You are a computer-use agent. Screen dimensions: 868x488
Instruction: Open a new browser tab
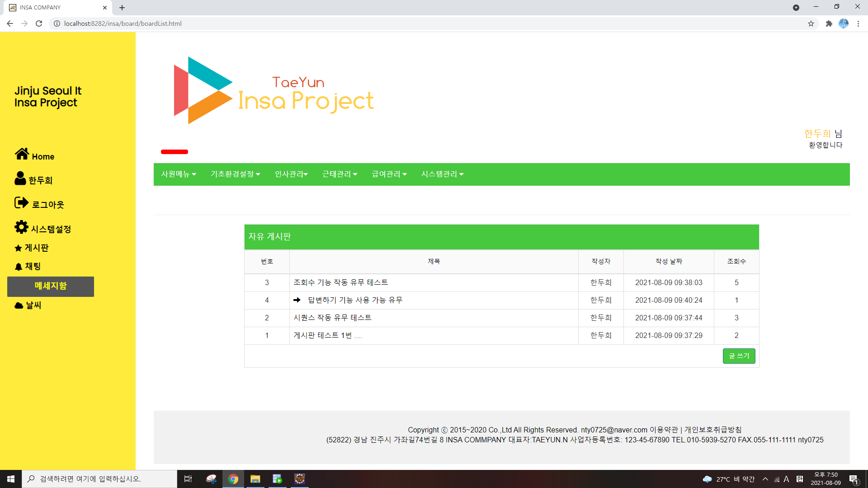pos(122,8)
